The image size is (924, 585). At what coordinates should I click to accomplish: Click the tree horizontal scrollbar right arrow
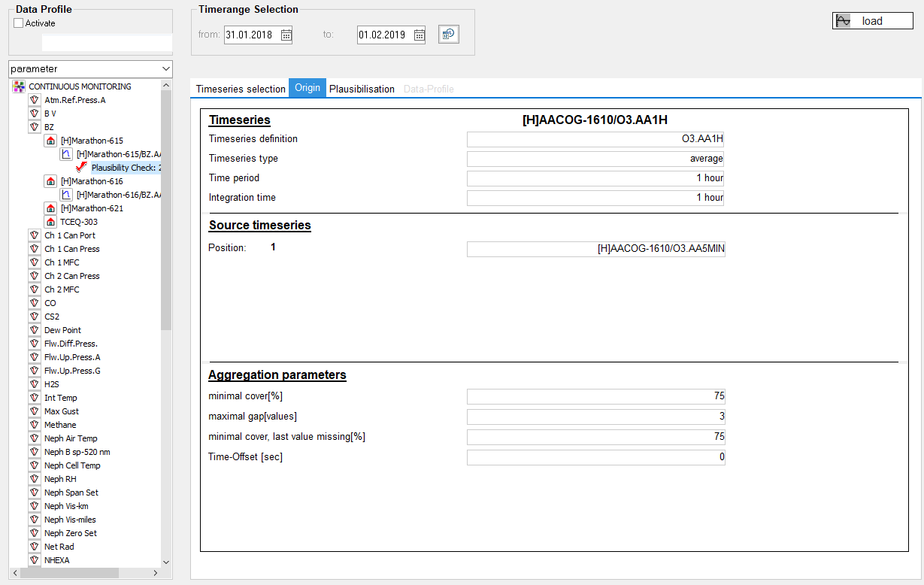click(156, 573)
